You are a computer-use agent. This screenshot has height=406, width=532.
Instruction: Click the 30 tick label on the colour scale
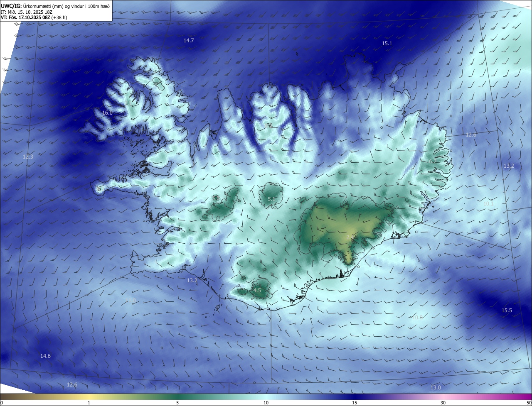click(x=443, y=403)
